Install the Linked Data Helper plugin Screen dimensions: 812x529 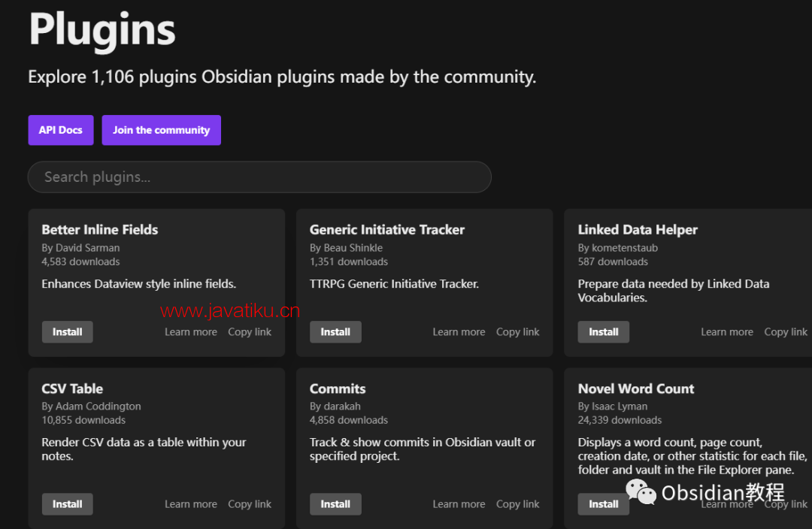point(604,332)
